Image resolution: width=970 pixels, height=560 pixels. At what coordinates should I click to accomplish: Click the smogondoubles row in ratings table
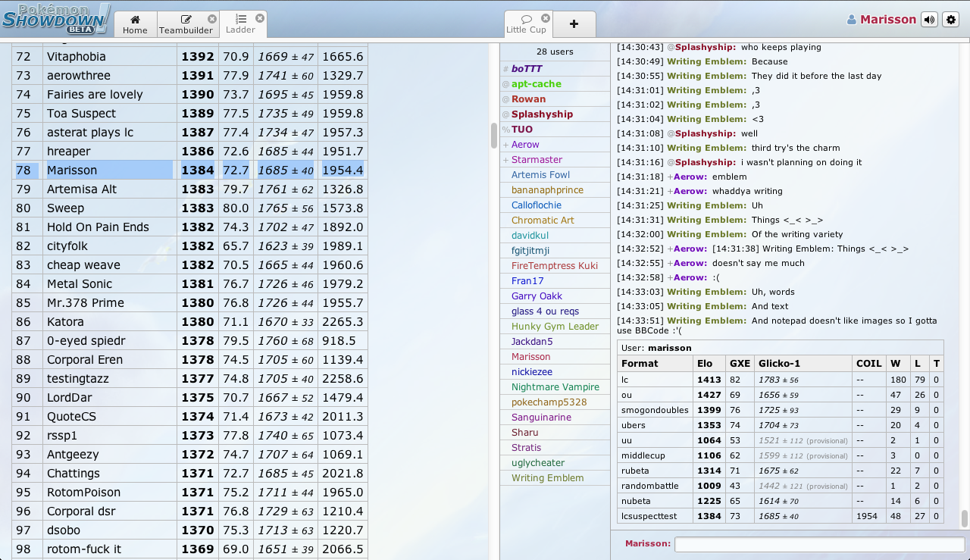[x=781, y=410]
